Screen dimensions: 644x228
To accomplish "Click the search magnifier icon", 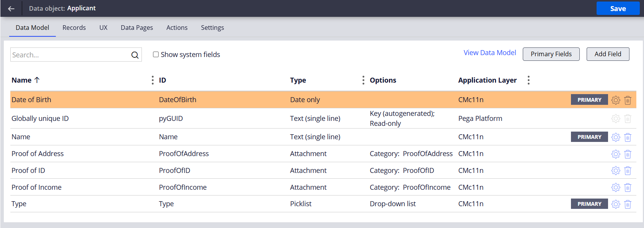I will [x=135, y=55].
